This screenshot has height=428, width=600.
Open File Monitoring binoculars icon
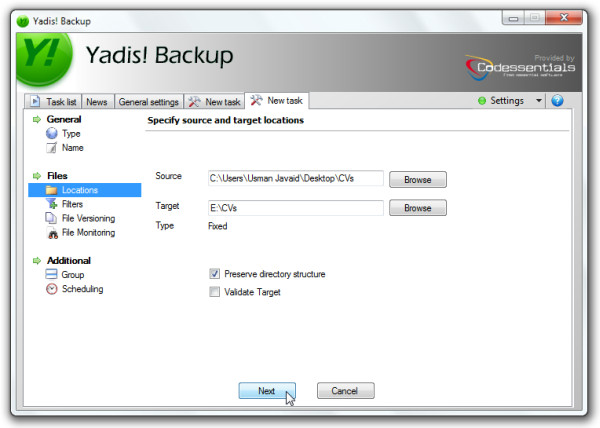(51, 233)
